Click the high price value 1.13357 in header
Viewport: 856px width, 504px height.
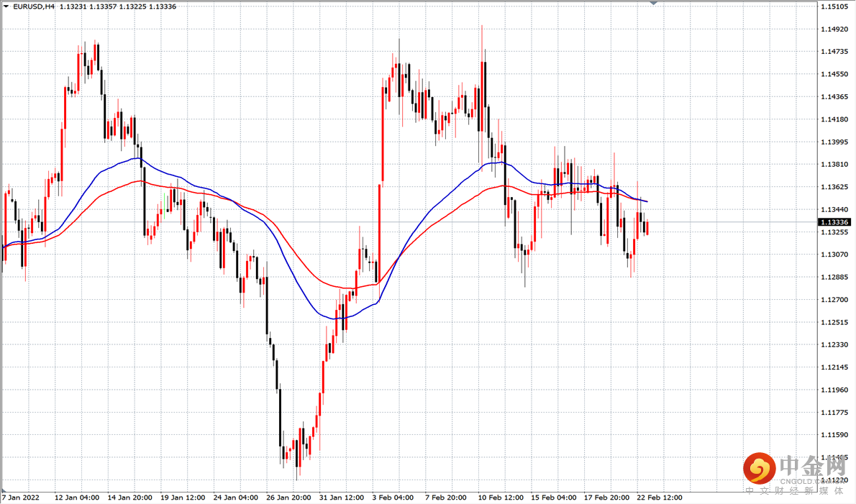(103, 6)
